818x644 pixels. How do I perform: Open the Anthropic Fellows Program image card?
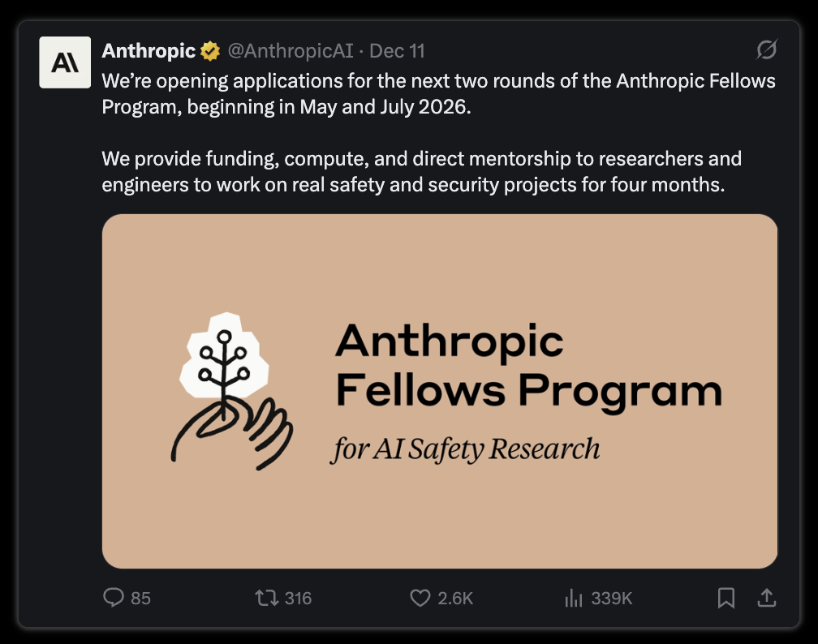click(x=440, y=391)
